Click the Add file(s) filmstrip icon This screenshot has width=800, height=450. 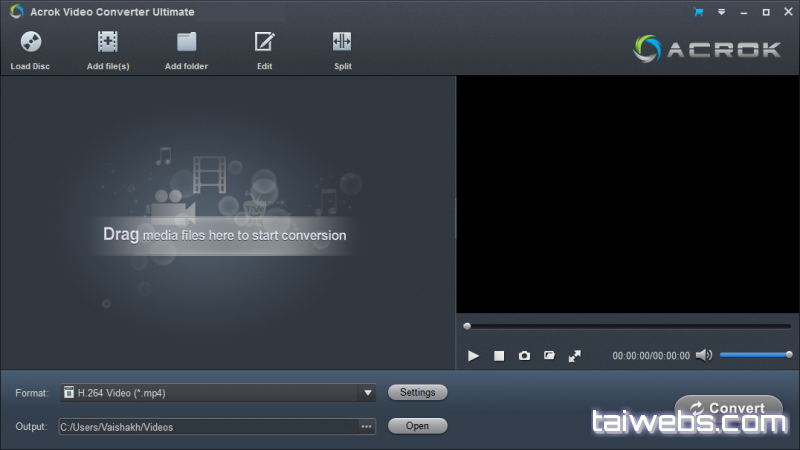(x=108, y=42)
